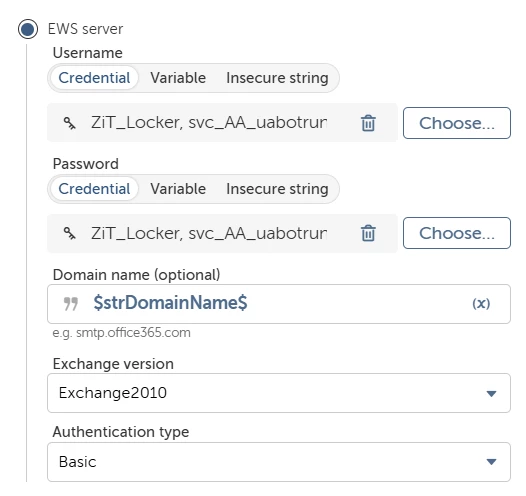Switch Password to Insecure string option

tap(277, 189)
